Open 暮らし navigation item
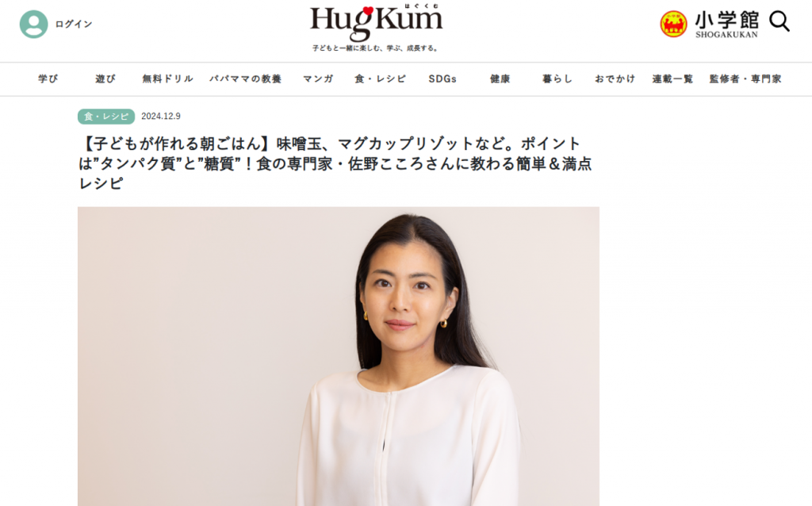Screen dimensions: 812x506 (x=557, y=79)
